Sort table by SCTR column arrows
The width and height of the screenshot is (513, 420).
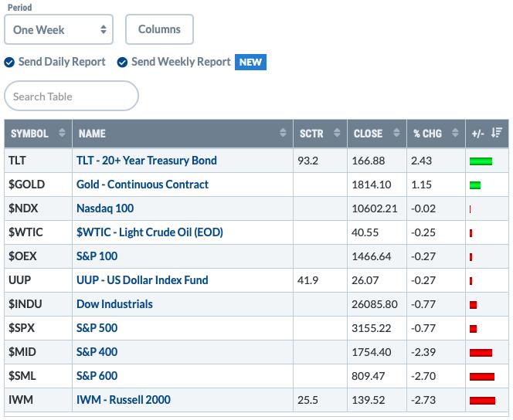[x=337, y=133]
